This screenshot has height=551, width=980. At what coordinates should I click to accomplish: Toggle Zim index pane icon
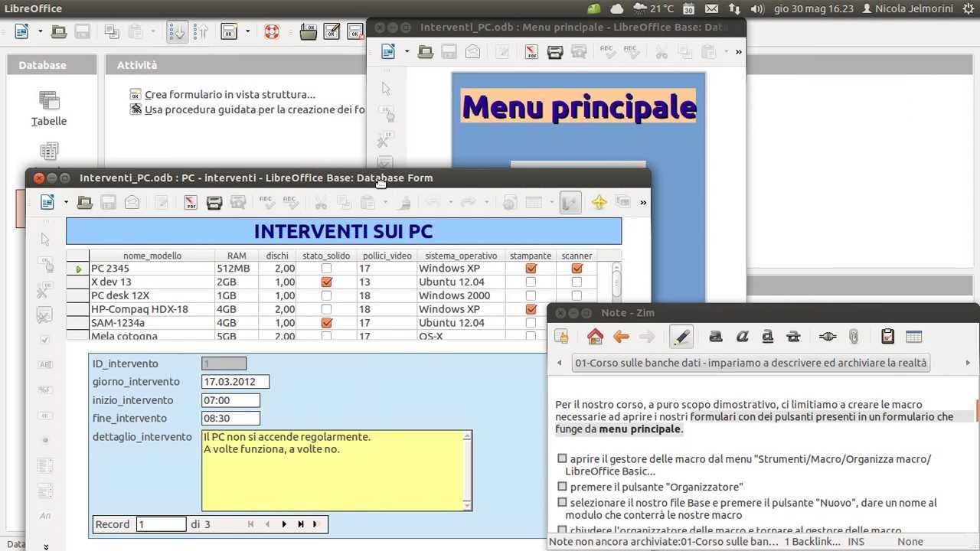click(562, 336)
